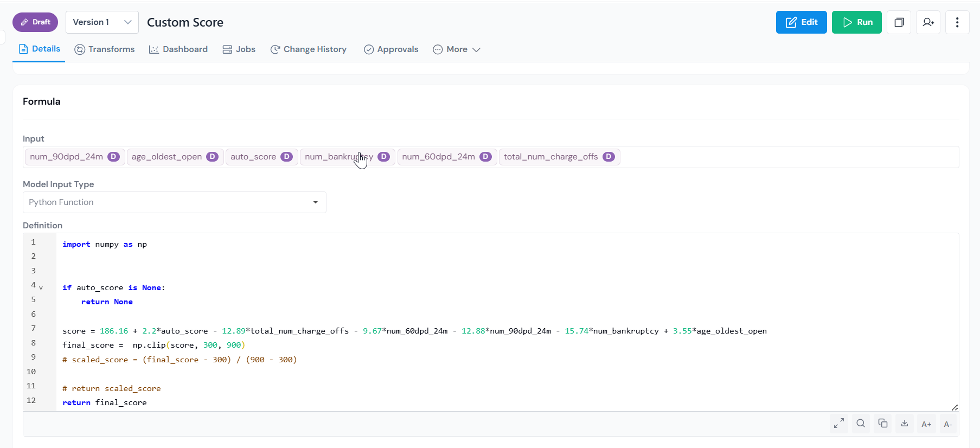Viewport: 980px width, 448px height.
Task: Select the auto_score input tag
Action: [261, 157]
